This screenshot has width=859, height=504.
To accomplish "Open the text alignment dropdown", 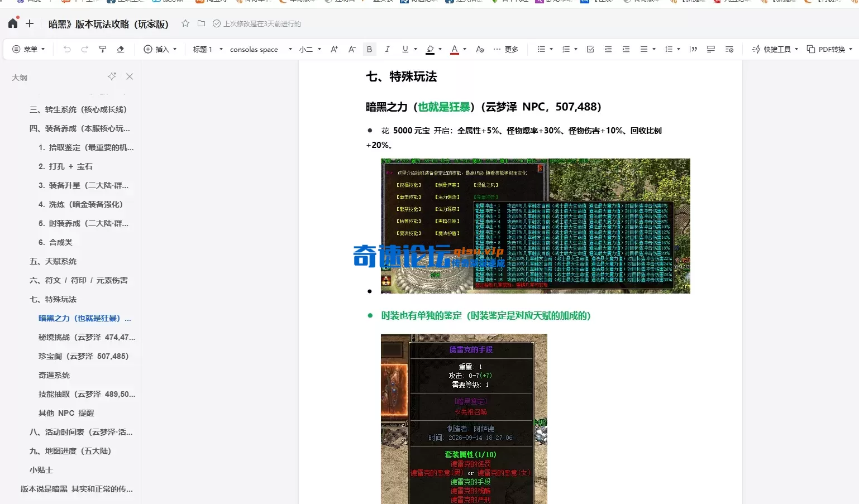I will click(x=648, y=49).
